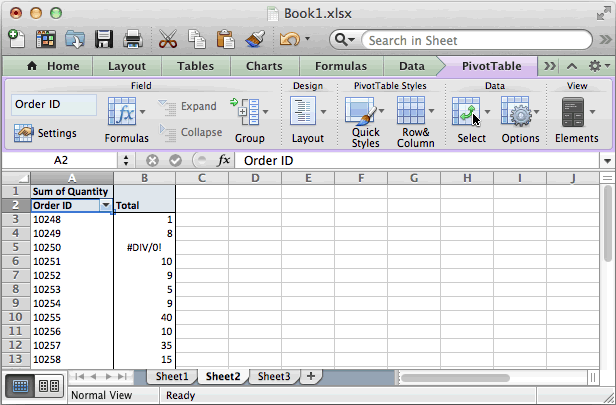The width and height of the screenshot is (616, 405).
Task: Undo the last action
Action: click(290, 39)
